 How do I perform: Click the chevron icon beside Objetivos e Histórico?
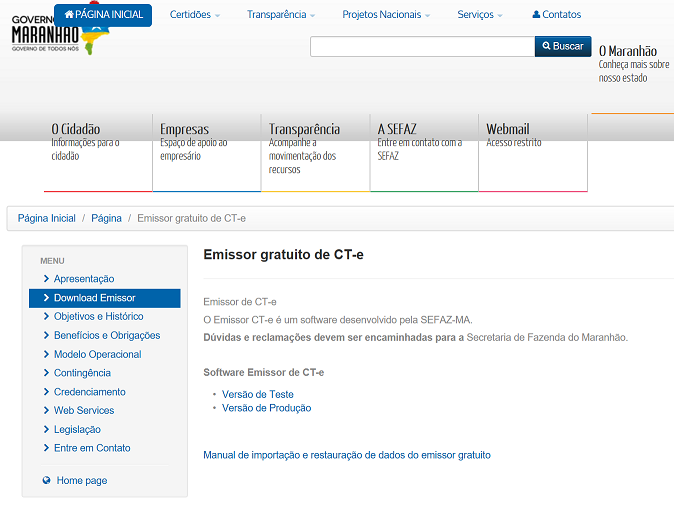tap(46, 316)
